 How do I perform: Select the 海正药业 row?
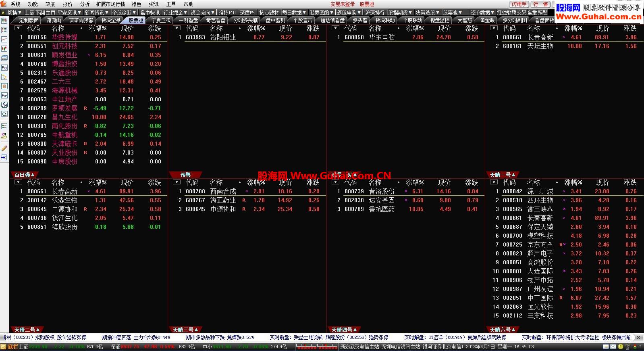pos(247,200)
